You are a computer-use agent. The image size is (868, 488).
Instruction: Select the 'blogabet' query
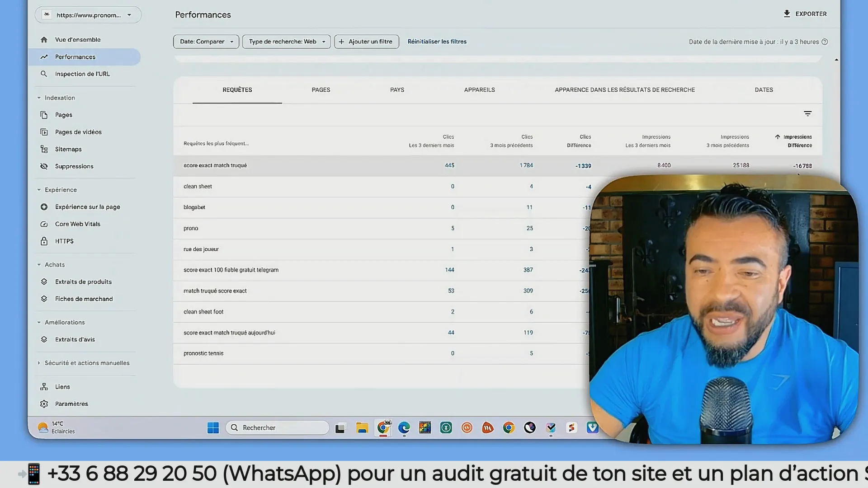194,207
